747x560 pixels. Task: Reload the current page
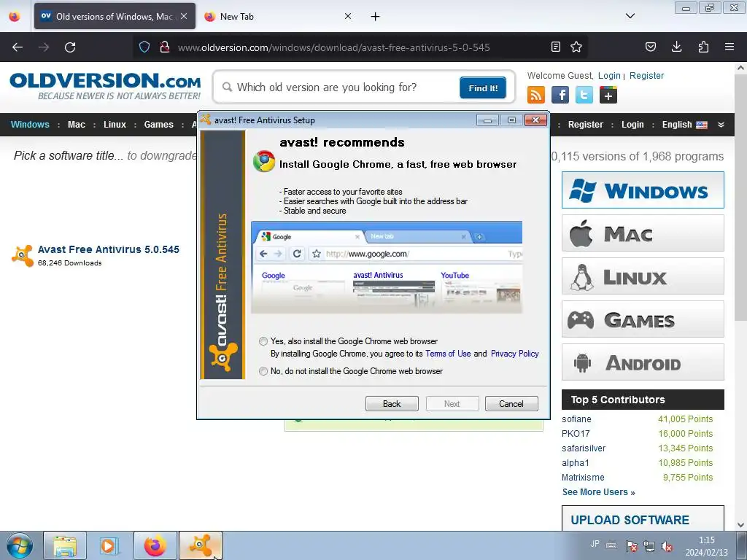(x=70, y=47)
